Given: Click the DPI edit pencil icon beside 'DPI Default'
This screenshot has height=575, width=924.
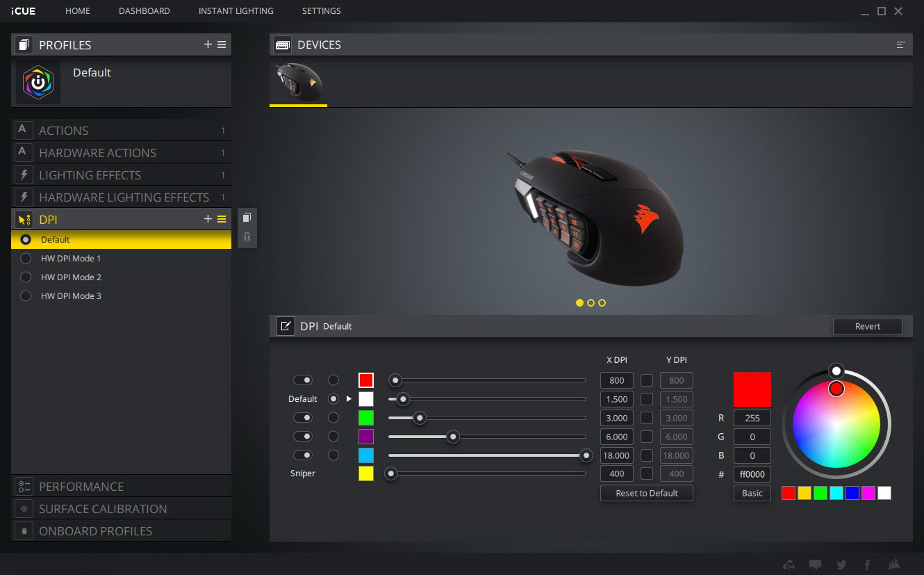Looking at the screenshot, I should 286,326.
